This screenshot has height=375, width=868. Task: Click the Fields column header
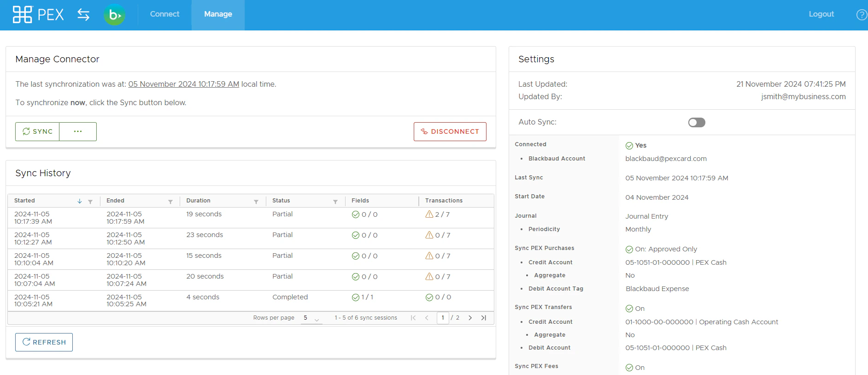pyautogui.click(x=360, y=201)
